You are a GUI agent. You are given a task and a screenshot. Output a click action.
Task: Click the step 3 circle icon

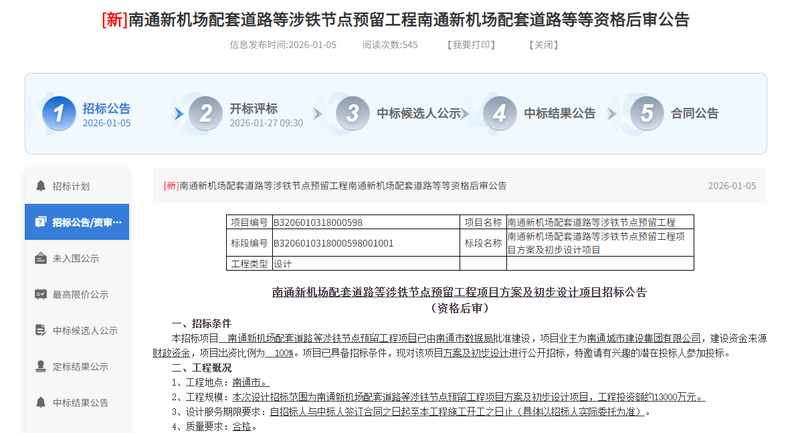coord(352,114)
